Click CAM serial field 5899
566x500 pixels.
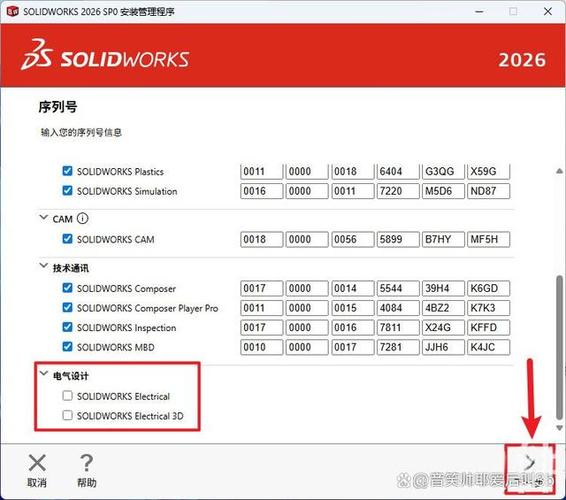pos(398,239)
